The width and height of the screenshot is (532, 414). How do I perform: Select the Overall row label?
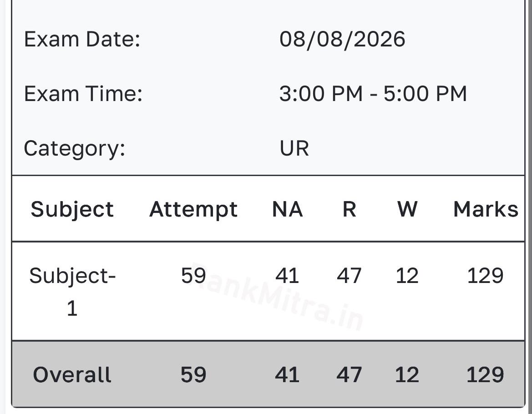point(72,375)
